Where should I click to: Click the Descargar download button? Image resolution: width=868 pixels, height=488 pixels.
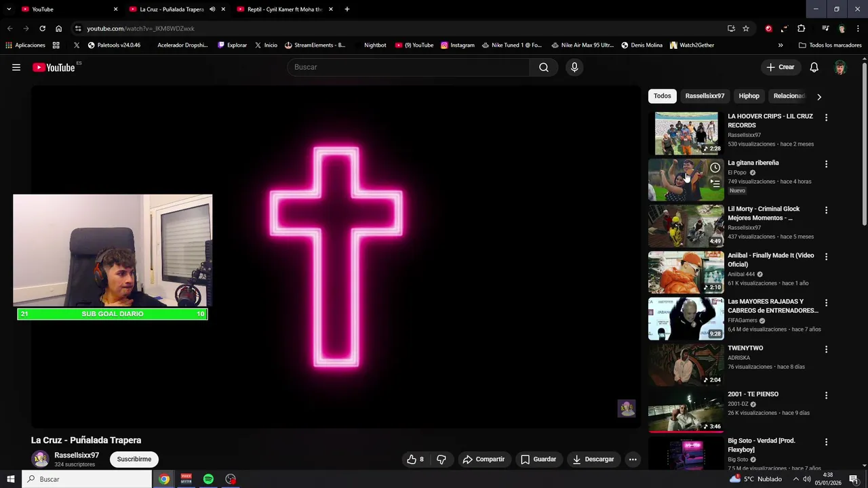click(593, 460)
